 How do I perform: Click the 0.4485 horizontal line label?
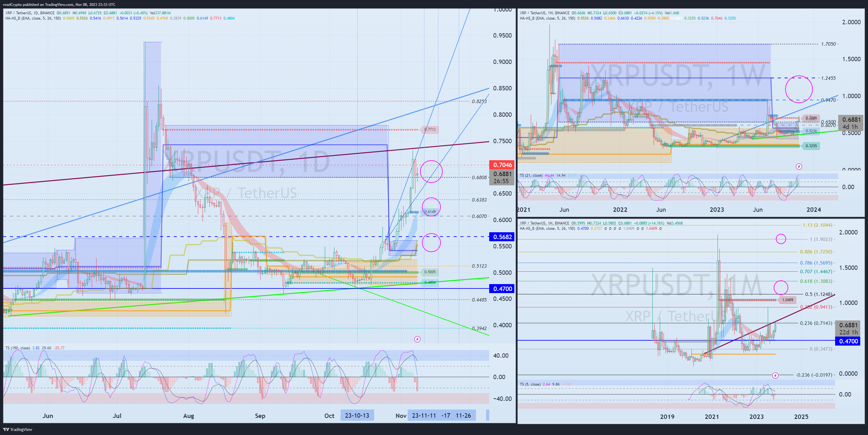click(x=479, y=299)
